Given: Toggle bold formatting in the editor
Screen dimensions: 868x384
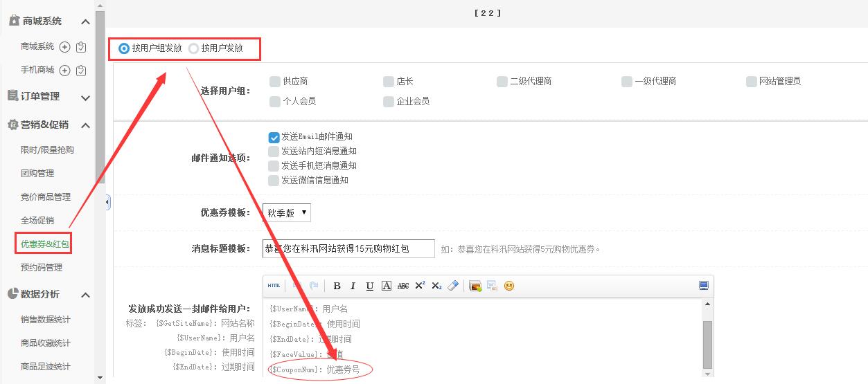Looking at the screenshot, I should (x=337, y=286).
